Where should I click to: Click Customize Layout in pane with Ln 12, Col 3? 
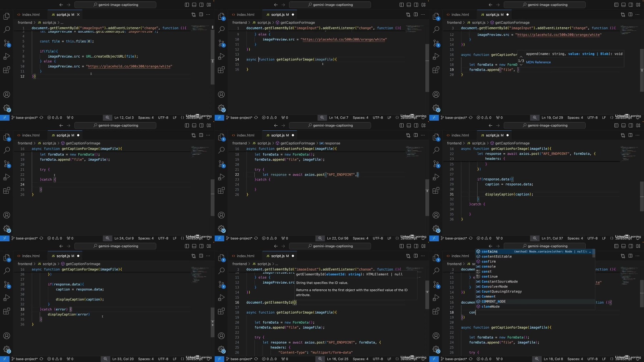pyautogui.click(x=209, y=5)
